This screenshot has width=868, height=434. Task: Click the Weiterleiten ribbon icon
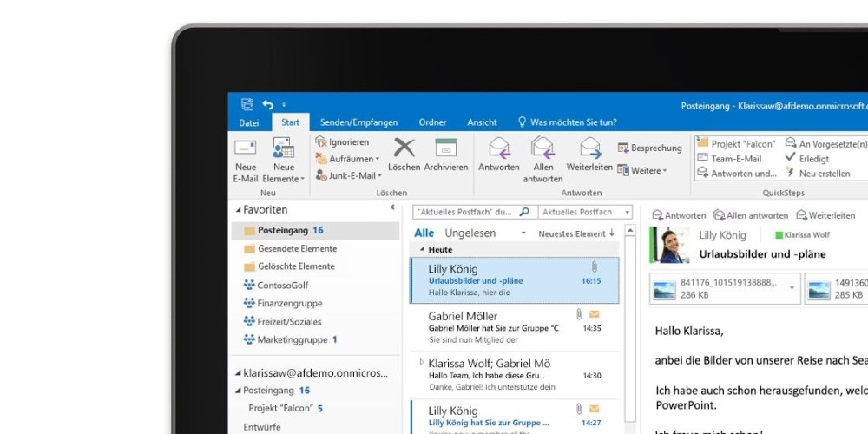[x=589, y=148]
